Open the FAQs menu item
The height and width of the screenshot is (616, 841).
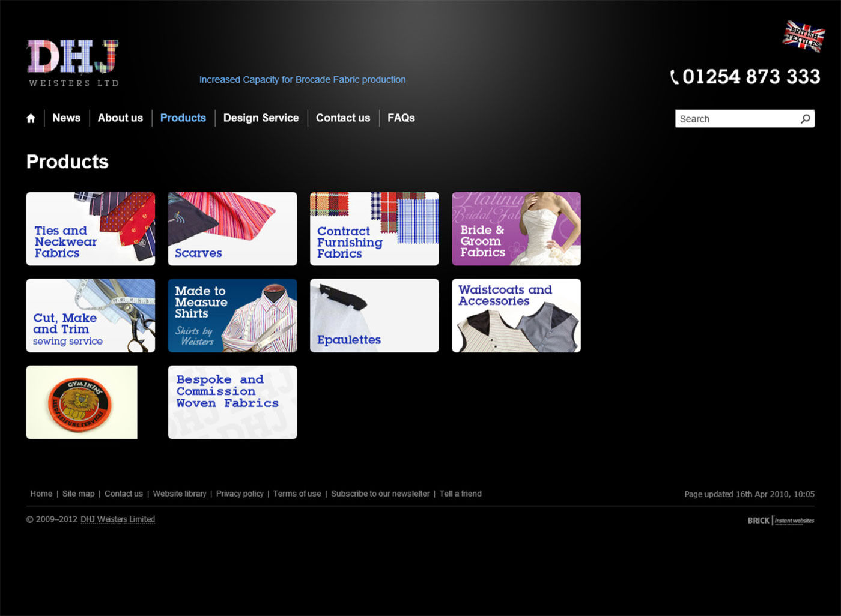pyautogui.click(x=401, y=118)
